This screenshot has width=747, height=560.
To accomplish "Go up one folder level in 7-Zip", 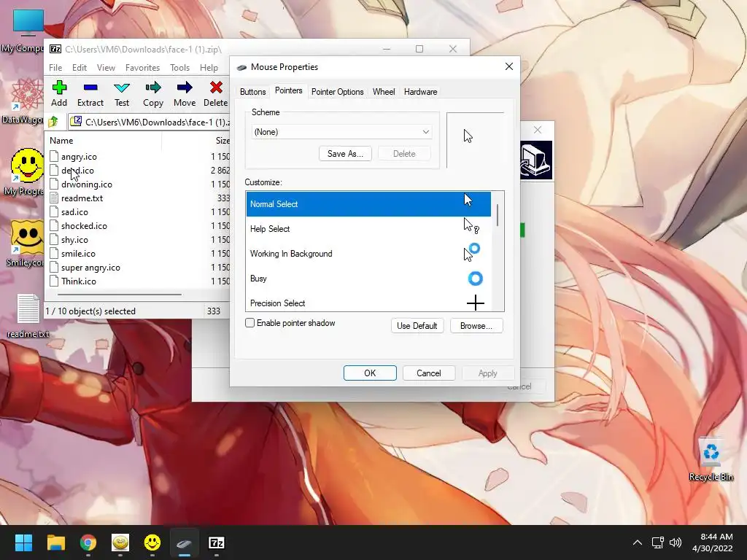I will click(x=53, y=122).
